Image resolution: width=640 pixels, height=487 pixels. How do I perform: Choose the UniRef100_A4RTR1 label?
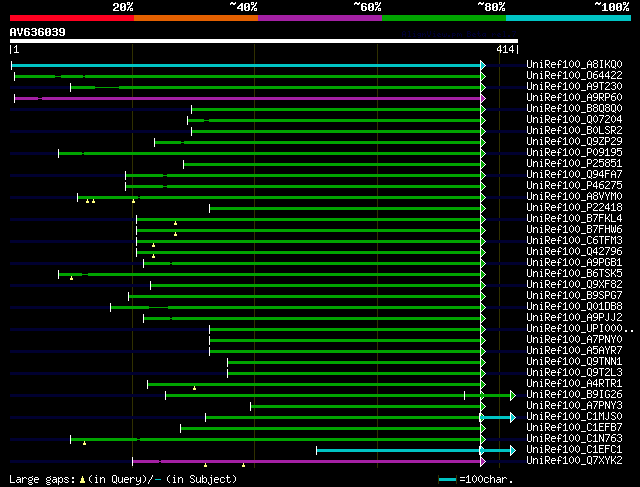(x=574, y=384)
